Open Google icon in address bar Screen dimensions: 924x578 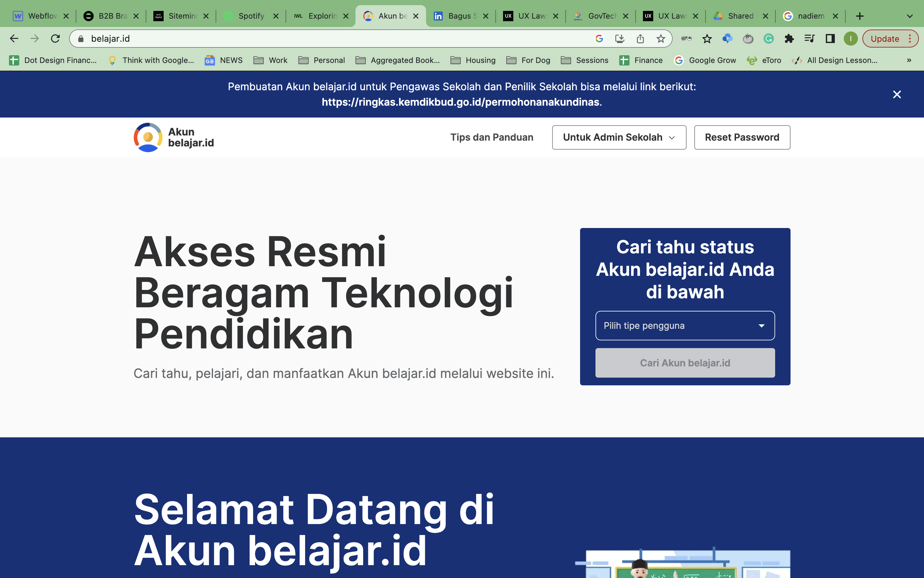pyautogui.click(x=599, y=39)
